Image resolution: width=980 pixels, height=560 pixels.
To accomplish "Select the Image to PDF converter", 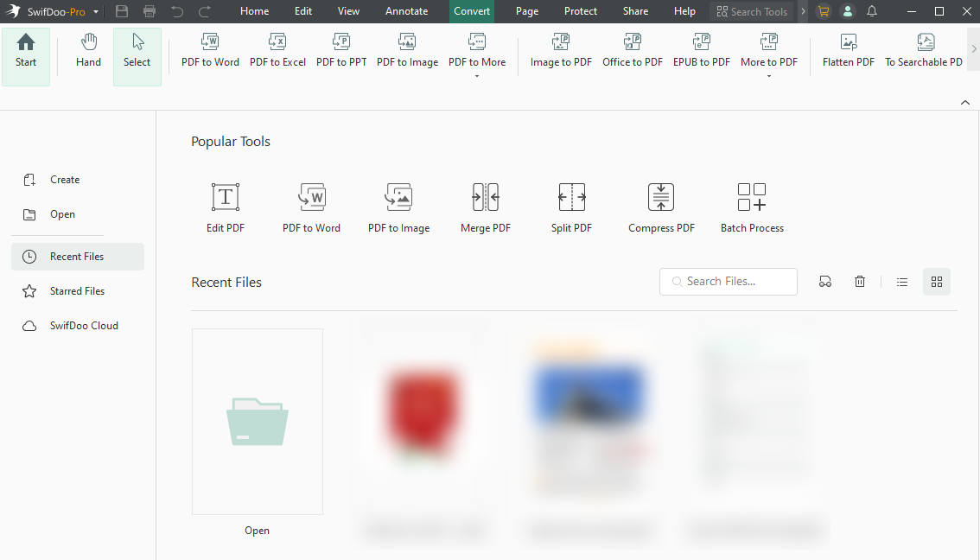I will 560,52.
